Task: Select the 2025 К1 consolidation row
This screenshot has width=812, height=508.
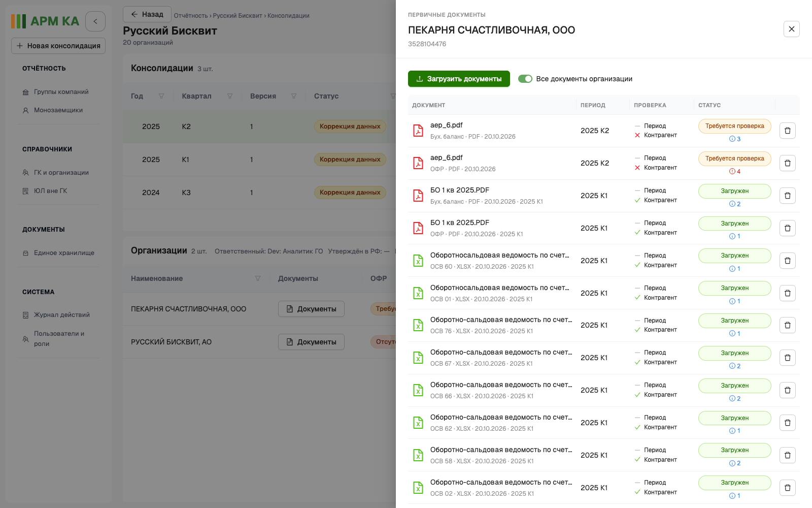Action: (259, 160)
